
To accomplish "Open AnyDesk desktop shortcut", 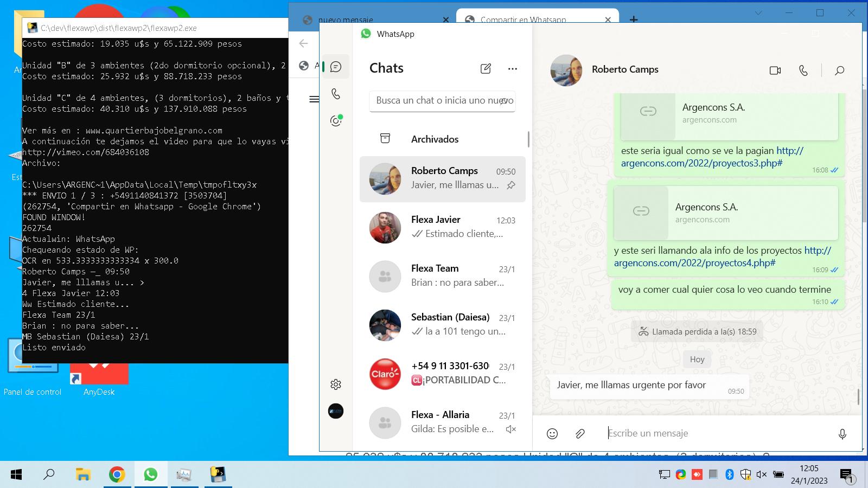I will click(x=99, y=380).
